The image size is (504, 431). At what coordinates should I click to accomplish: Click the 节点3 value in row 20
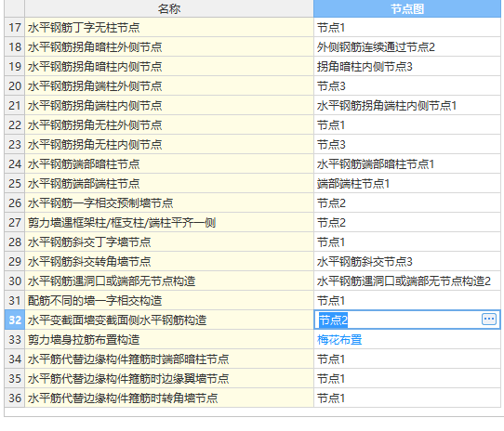[407, 86]
